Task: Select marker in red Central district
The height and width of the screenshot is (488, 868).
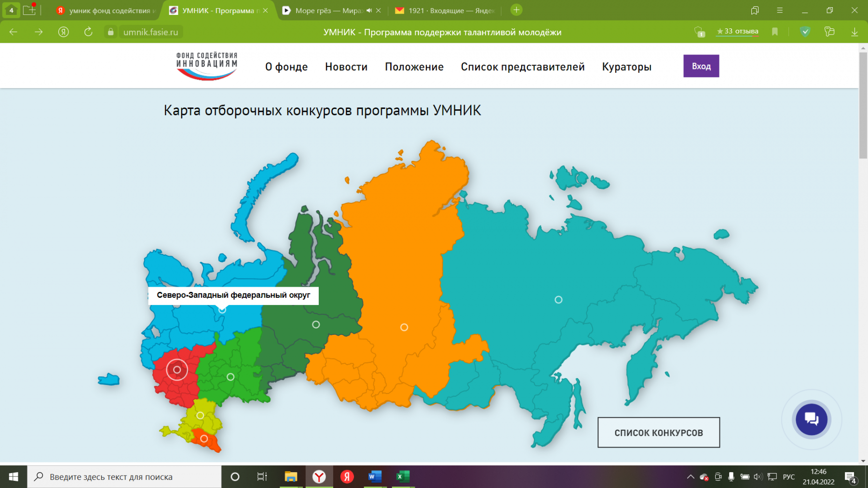Action: [x=177, y=370]
